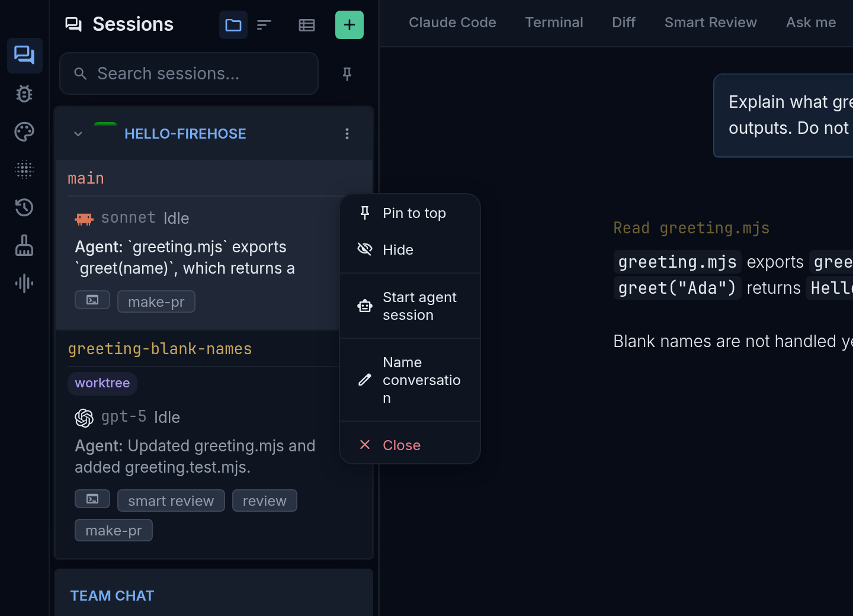Open the cleanup broom sidebar icon

click(24, 245)
